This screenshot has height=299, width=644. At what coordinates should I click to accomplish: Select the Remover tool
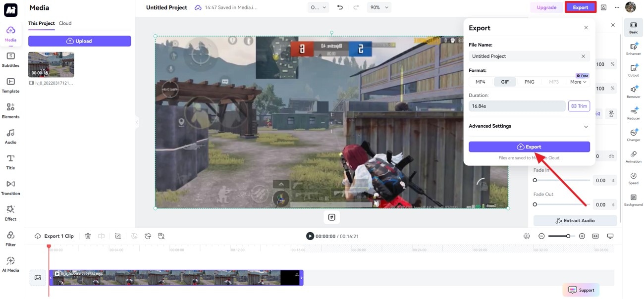634,92
